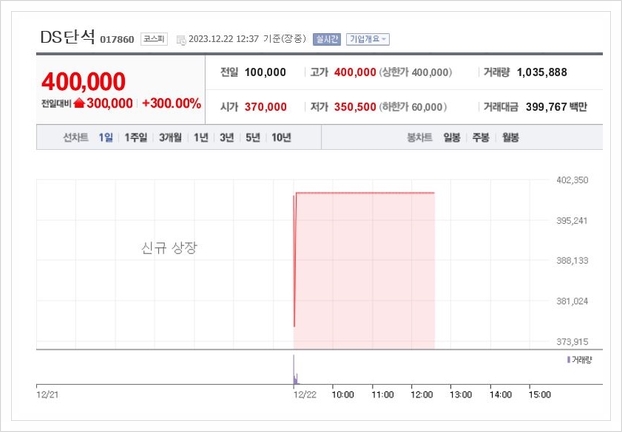The height and width of the screenshot is (432, 622).
Task: Select the 5년 chart period
Action: 253,137
